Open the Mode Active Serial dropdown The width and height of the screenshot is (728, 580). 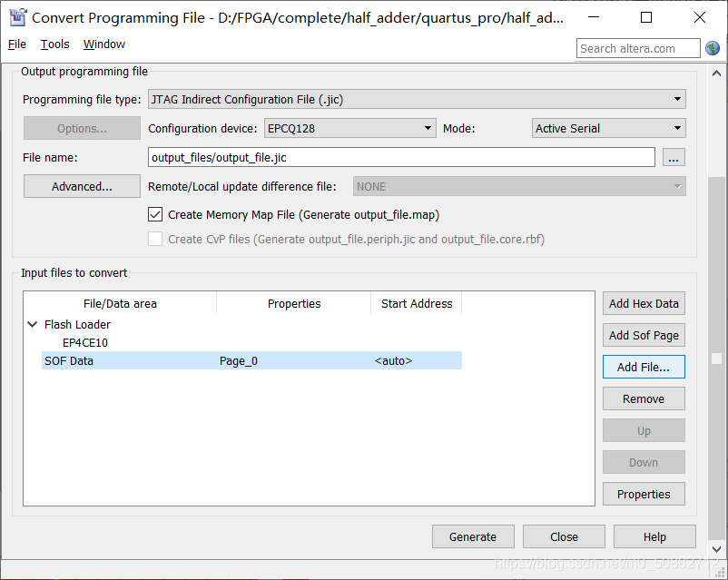[608, 128]
